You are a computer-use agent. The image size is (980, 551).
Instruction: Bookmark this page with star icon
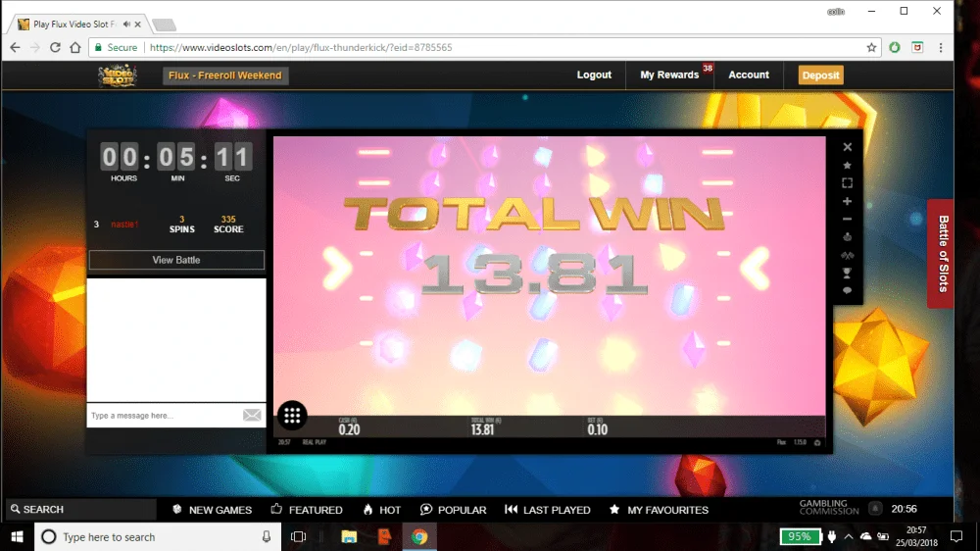871,47
